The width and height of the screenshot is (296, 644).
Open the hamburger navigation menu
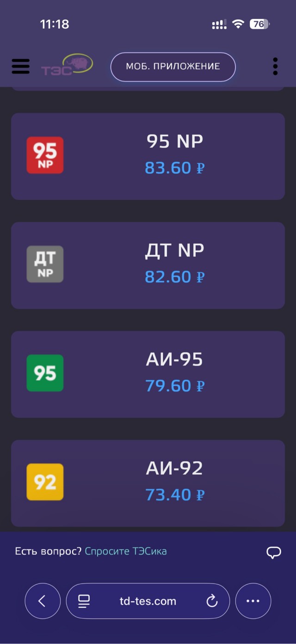(20, 67)
